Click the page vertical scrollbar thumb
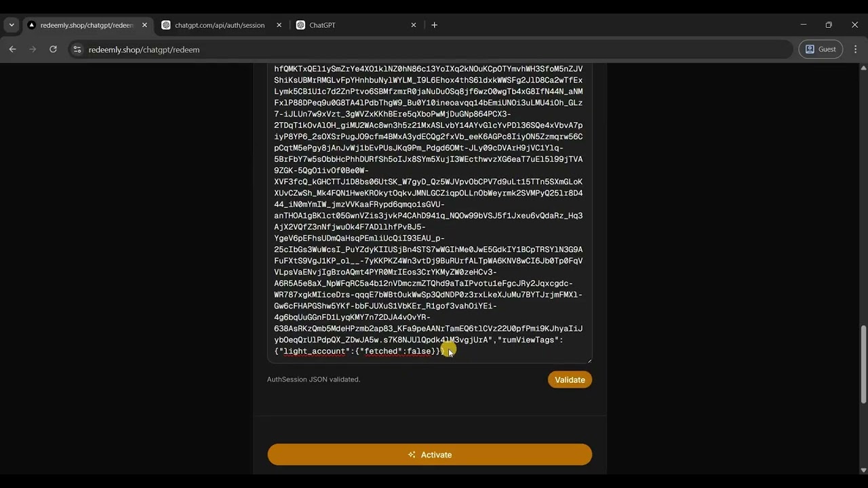This screenshot has width=868, height=488. pyautogui.click(x=863, y=365)
